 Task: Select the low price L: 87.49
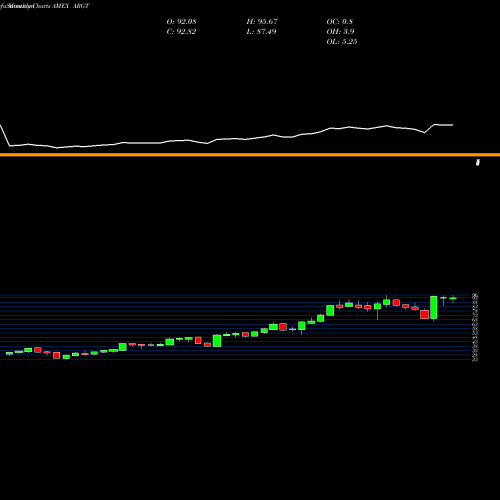pos(261,32)
